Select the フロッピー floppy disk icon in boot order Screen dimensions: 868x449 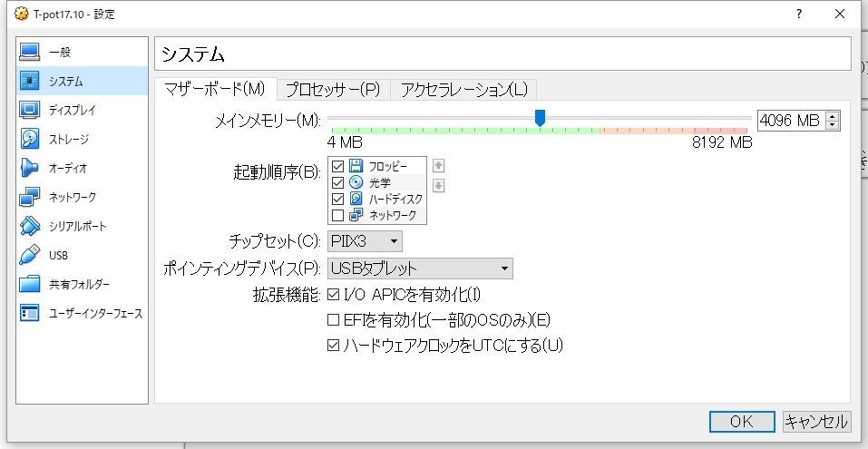click(x=356, y=165)
